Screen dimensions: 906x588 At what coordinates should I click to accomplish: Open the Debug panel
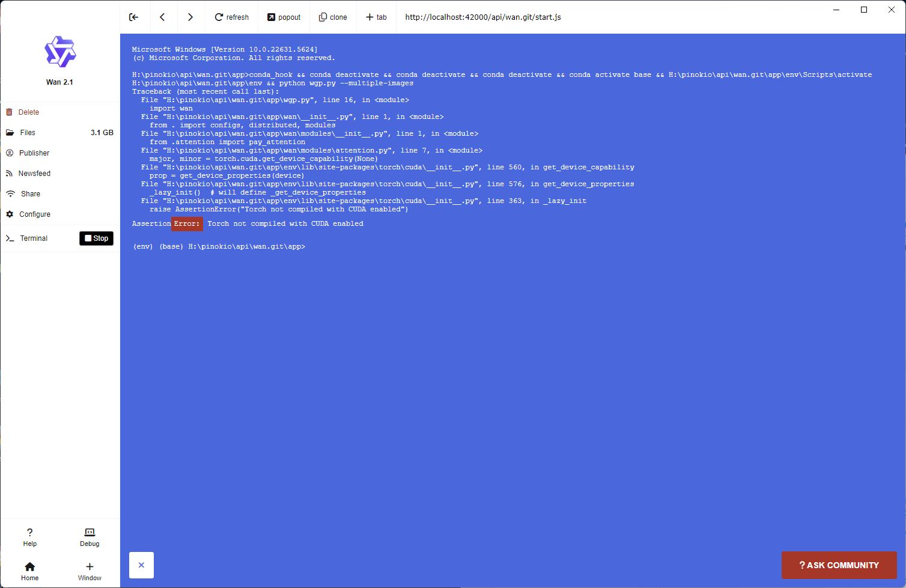point(90,537)
